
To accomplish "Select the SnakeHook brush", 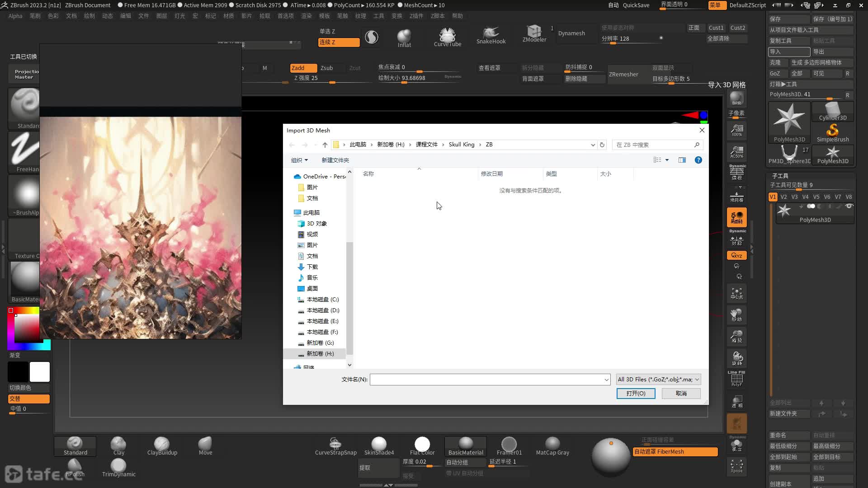I will point(491,36).
